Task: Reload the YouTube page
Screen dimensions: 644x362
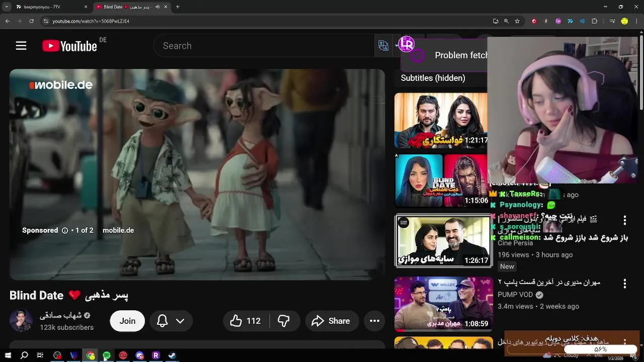Action: tap(32, 21)
